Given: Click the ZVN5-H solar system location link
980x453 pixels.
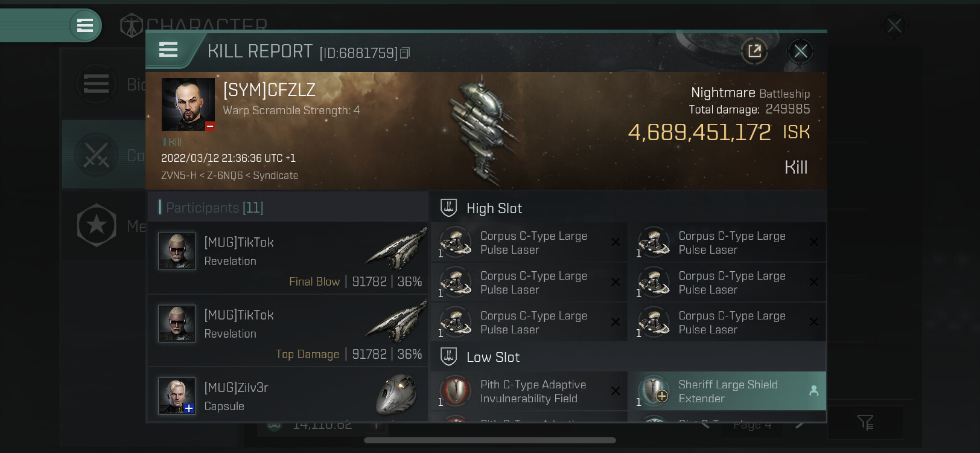Looking at the screenshot, I should pos(179,175).
